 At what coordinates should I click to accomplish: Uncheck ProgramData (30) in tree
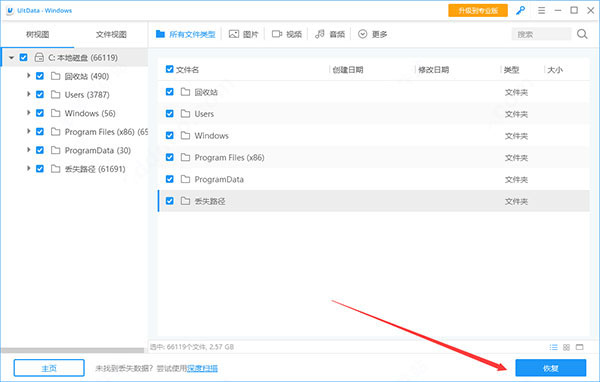(x=40, y=150)
